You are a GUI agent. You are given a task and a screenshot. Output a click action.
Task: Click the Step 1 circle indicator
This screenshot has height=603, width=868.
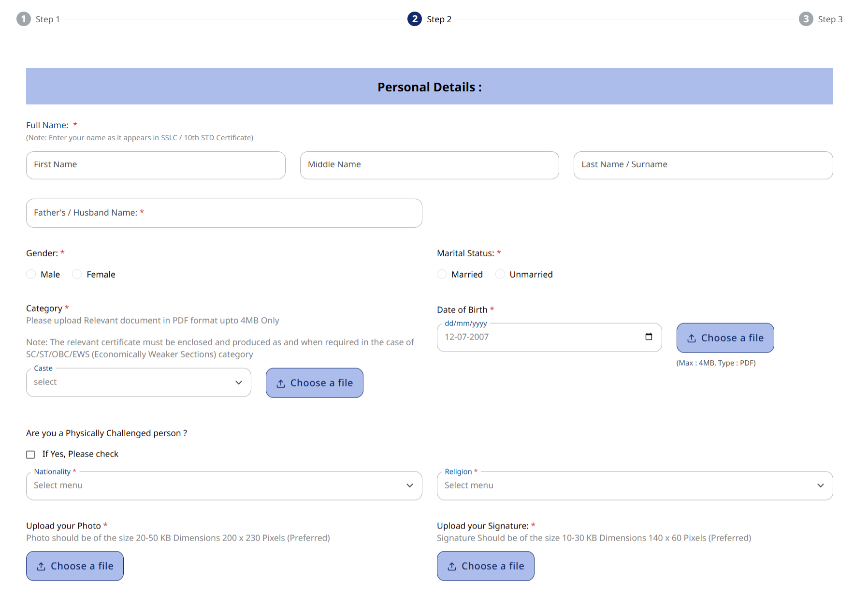[x=23, y=19]
